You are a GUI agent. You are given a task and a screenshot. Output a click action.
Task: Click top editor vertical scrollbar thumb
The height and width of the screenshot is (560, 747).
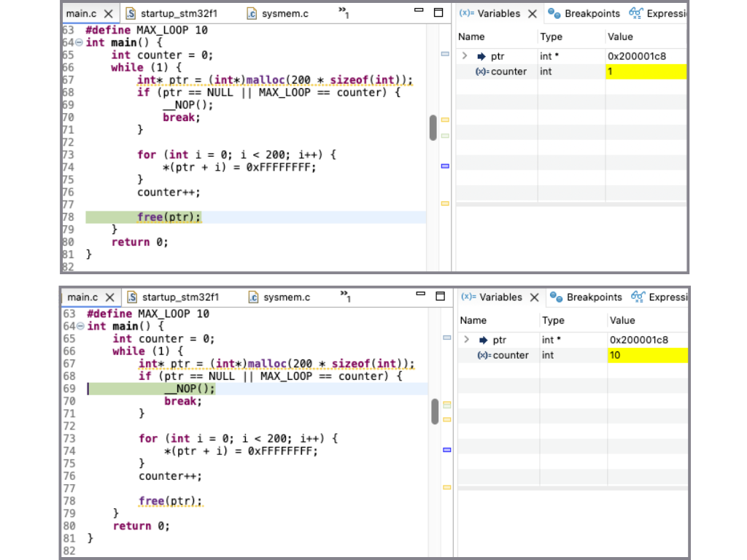click(433, 127)
